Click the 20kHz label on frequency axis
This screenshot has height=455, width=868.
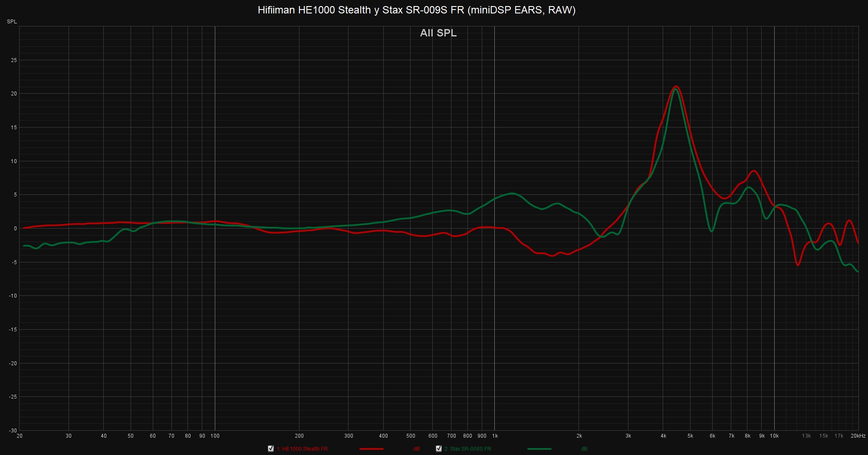point(858,436)
